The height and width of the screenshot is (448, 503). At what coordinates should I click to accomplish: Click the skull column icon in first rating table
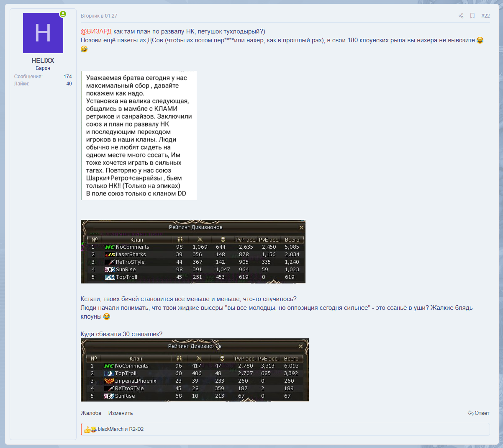[x=223, y=239]
